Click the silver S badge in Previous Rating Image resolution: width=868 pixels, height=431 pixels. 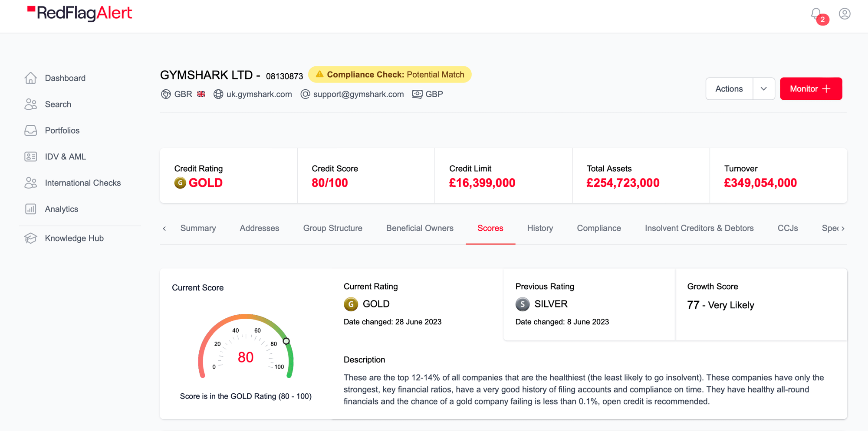[x=523, y=304]
